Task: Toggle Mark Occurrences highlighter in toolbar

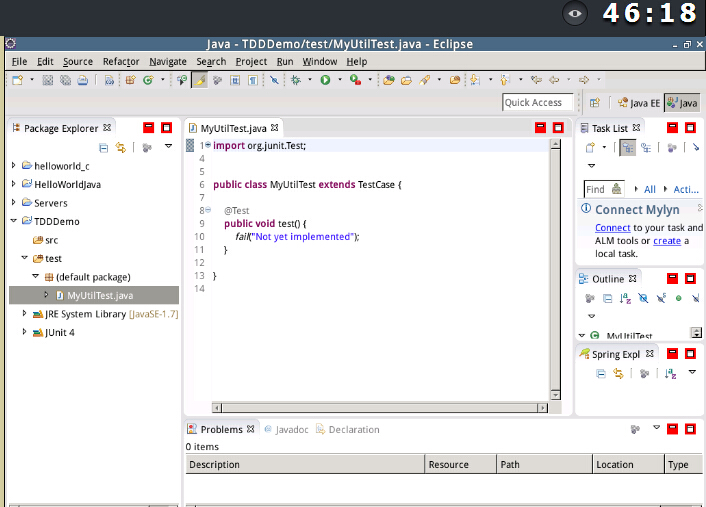Action: [x=200, y=80]
